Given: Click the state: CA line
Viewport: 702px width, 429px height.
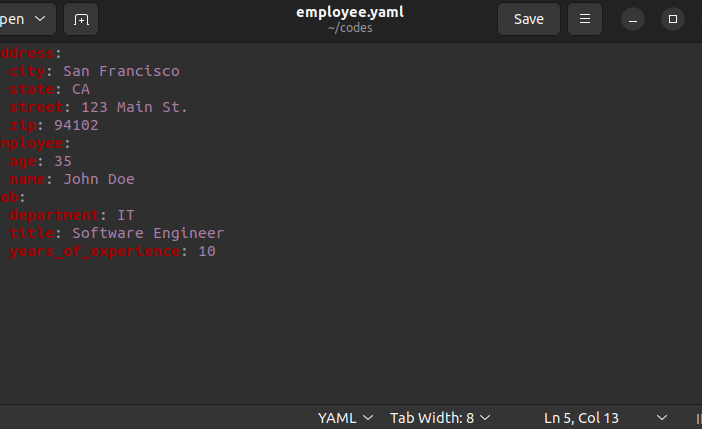Looking at the screenshot, I should point(50,89).
